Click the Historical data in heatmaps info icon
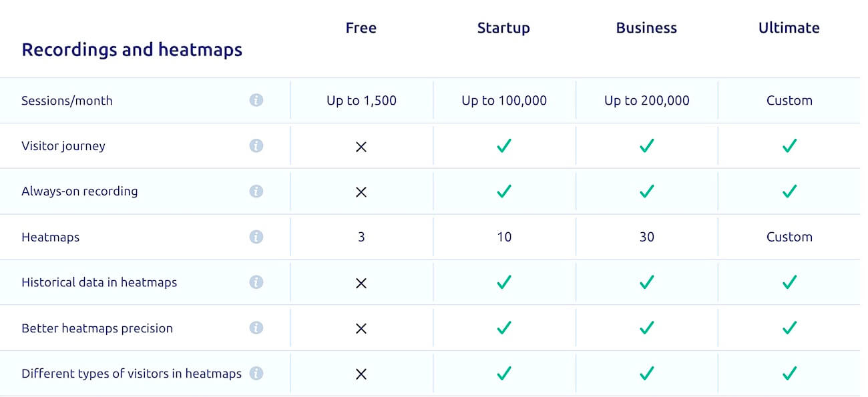The image size is (868, 397). (x=256, y=282)
